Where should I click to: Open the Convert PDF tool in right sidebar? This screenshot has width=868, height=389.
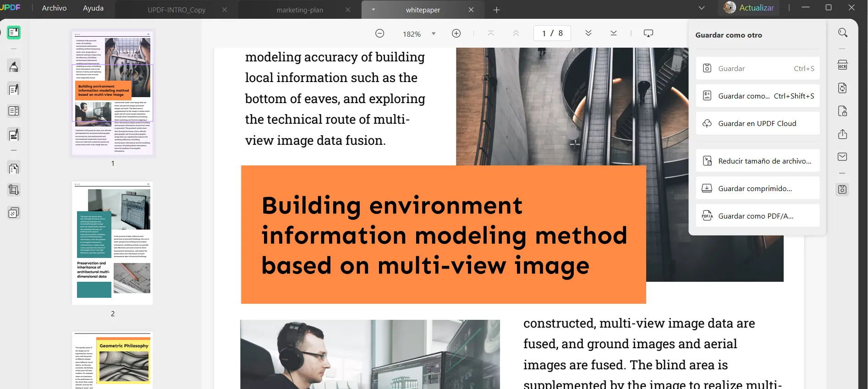point(842,88)
